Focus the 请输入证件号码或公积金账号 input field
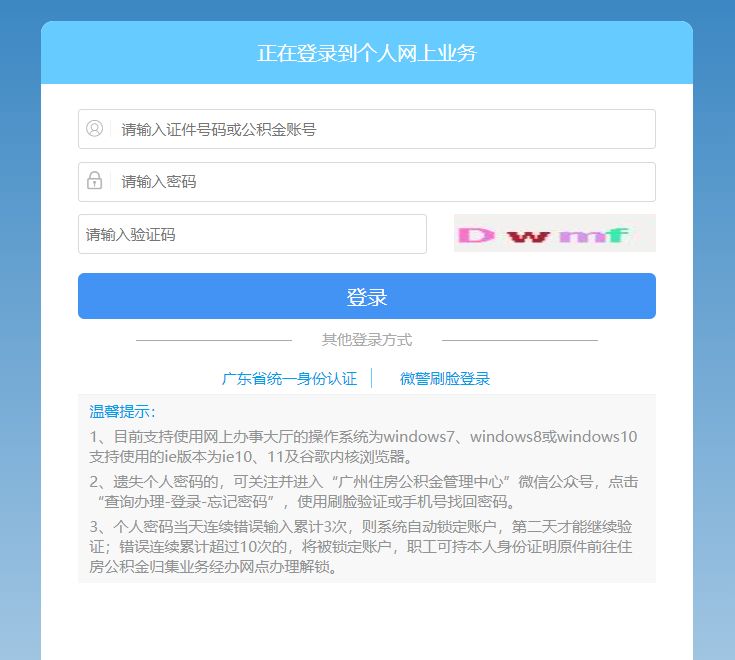The width and height of the screenshot is (735, 660). point(367,129)
